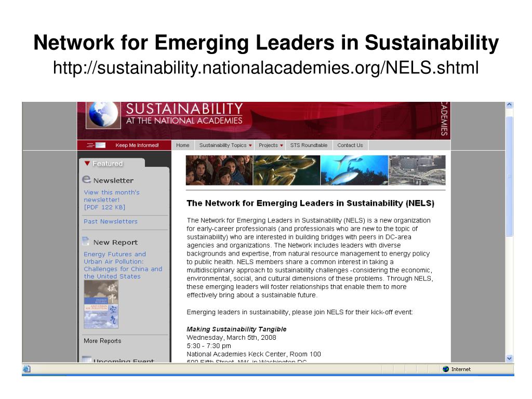Click the Upcoming Event heading in sidebar
Screen dimensions: 532x399
pyautogui.click(x=124, y=361)
